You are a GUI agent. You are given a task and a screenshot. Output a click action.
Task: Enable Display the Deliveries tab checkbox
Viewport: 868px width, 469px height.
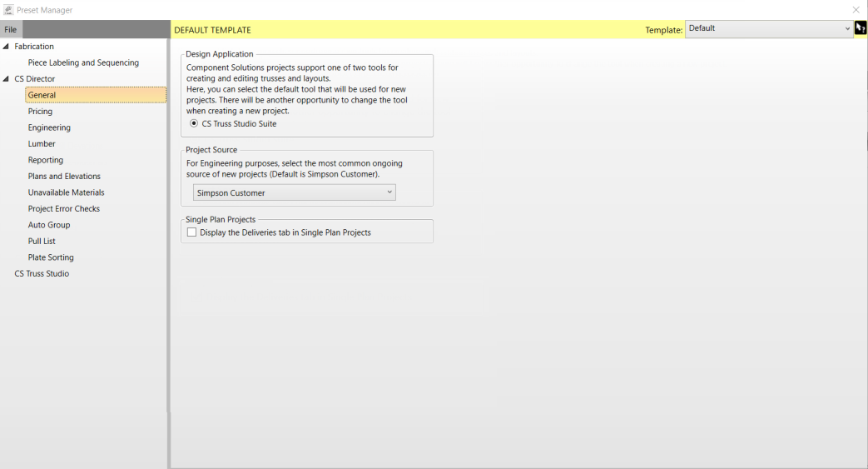click(191, 232)
